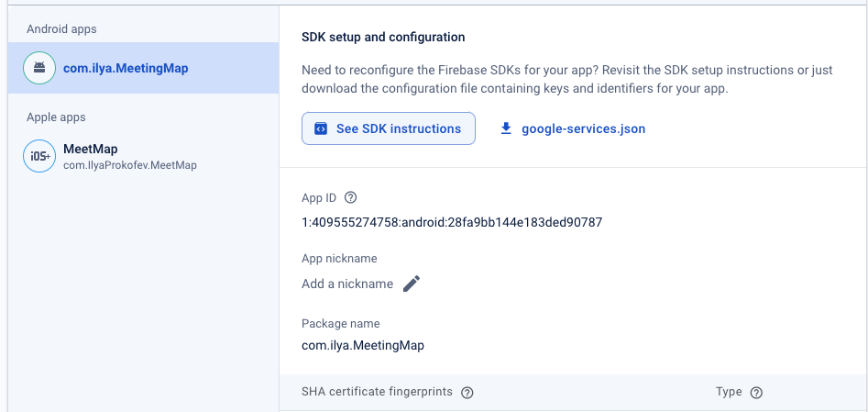Click the SDK setup and configuration heading
Viewport: 868px width, 412px height.
(383, 37)
